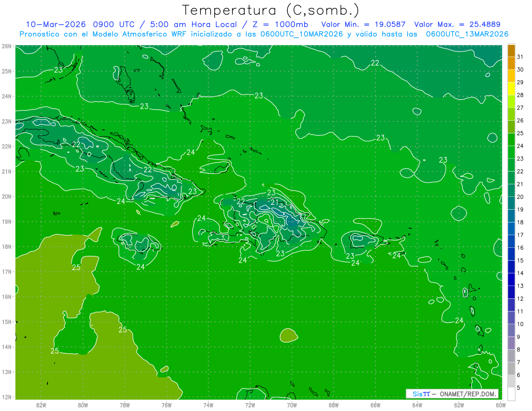Click the "64W" longitude label
532x411 pixels.
pyautogui.click(x=417, y=405)
